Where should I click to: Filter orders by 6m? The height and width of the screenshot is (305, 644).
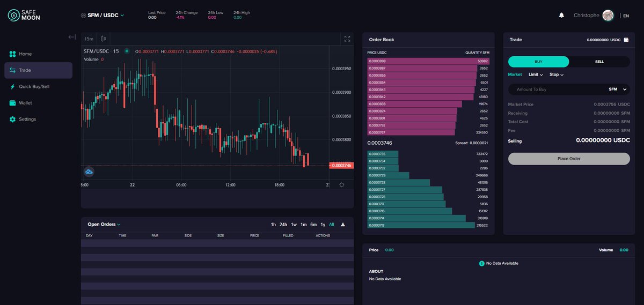click(x=313, y=225)
